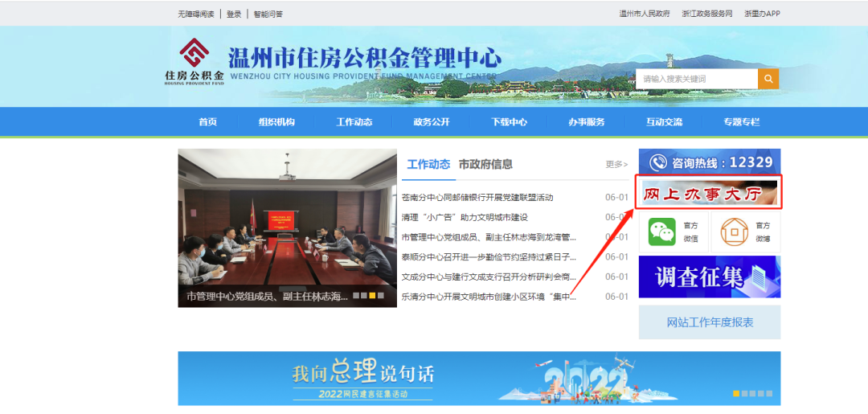Switch to the 工作动态 tab
The width and height of the screenshot is (868, 414).
pyautogui.click(x=428, y=164)
